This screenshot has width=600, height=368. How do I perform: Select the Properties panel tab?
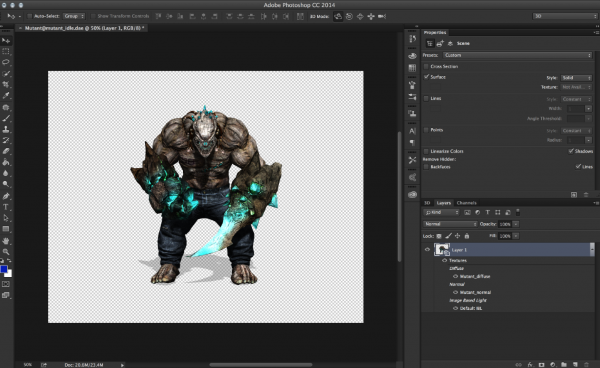click(x=435, y=33)
